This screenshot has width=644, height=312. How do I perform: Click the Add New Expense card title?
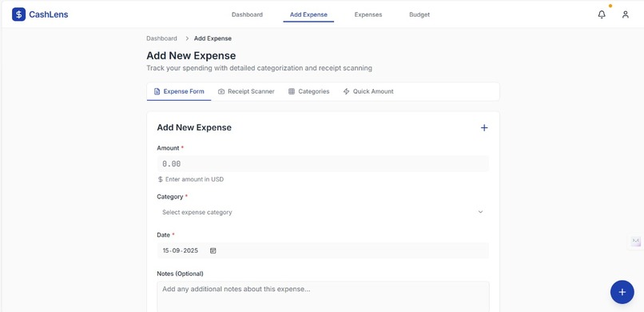click(194, 127)
